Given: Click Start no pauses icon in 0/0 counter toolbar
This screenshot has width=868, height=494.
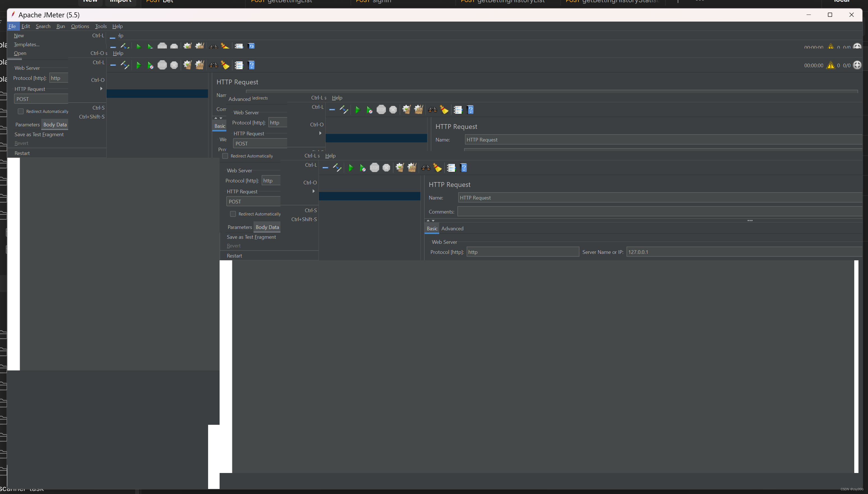Looking at the screenshot, I should [x=150, y=65].
